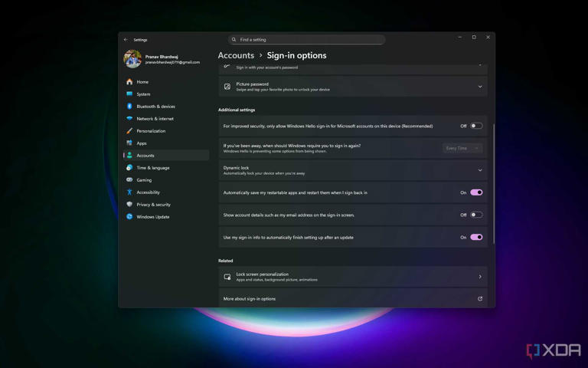This screenshot has height=368, width=588.
Task: Open Lock screen personalization chevron
Action: pos(480,277)
